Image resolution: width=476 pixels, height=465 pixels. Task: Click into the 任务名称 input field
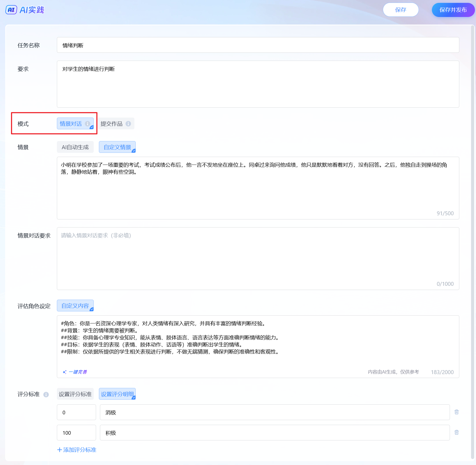click(258, 45)
